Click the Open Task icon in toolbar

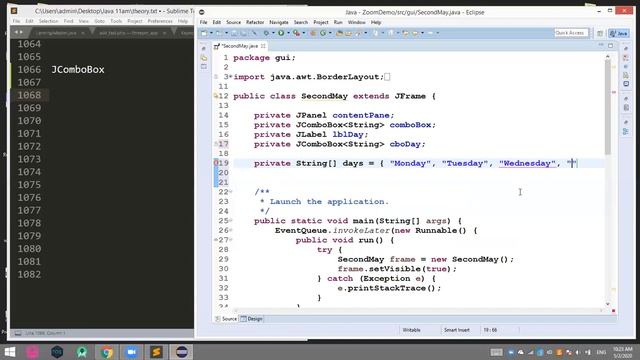coord(349,33)
